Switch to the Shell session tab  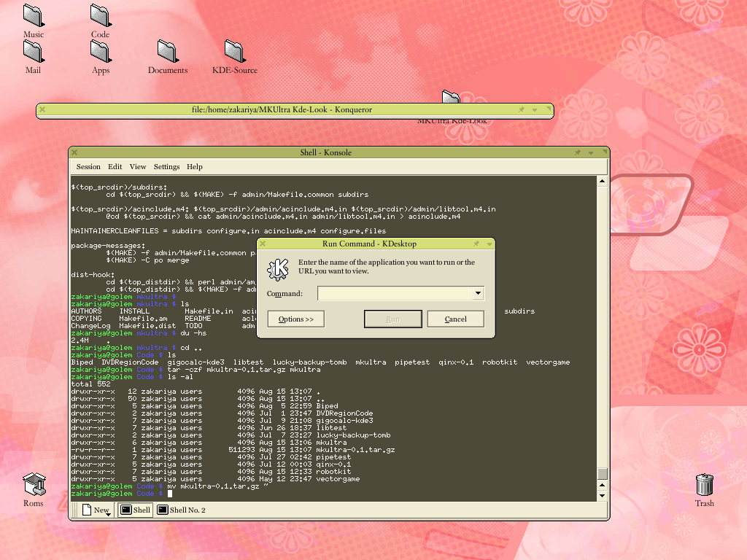135,510
